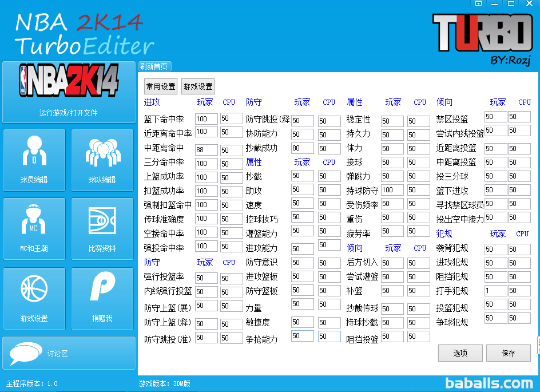Click the 强制扣篮命中 player value field
The width and height of the screenshot is (540, 392).
pos(207,205)
